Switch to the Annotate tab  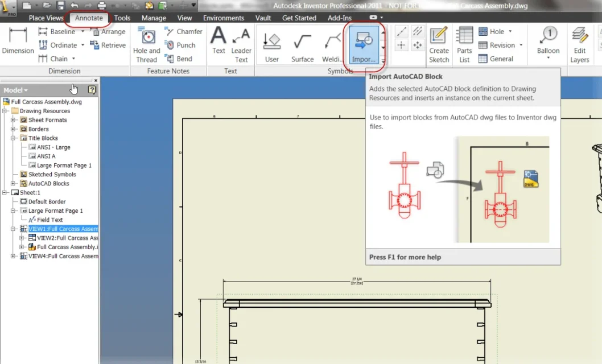pos(89,18)
